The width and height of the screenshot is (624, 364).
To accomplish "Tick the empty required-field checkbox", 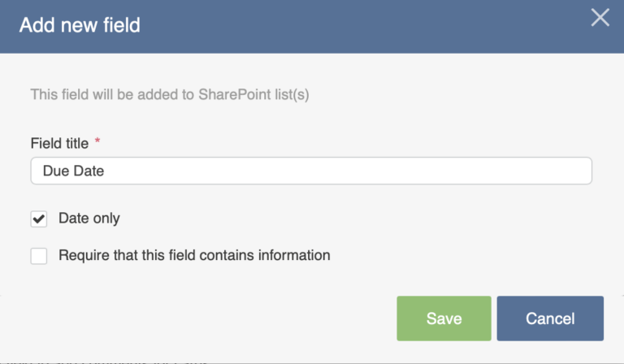I will point(39,256).
